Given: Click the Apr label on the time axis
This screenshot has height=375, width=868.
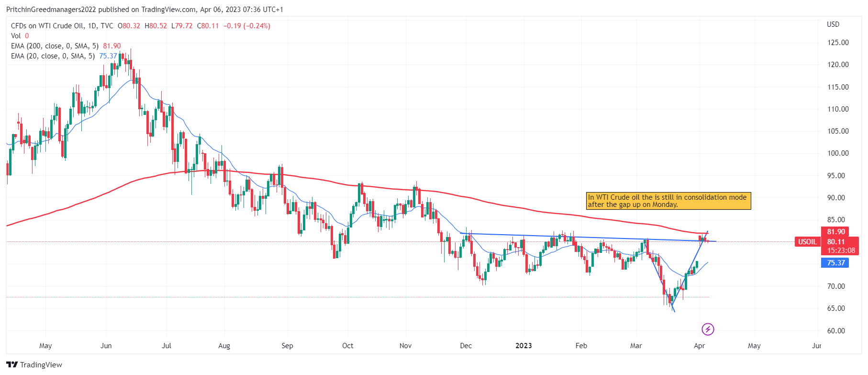Looking at the screenshot, I should point(699,346).
